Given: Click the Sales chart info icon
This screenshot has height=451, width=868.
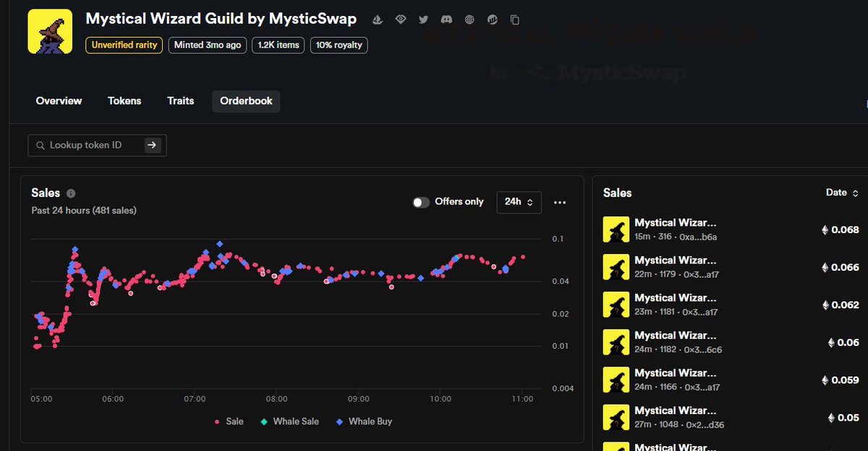Looking at the screenshot, I should 71,193.
